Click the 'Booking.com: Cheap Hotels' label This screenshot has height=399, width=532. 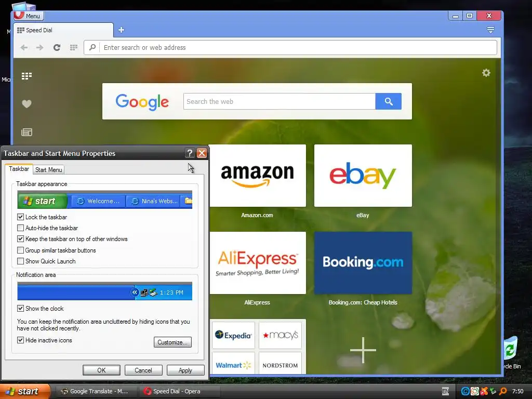pyautogui.click(x=363, y=302)
